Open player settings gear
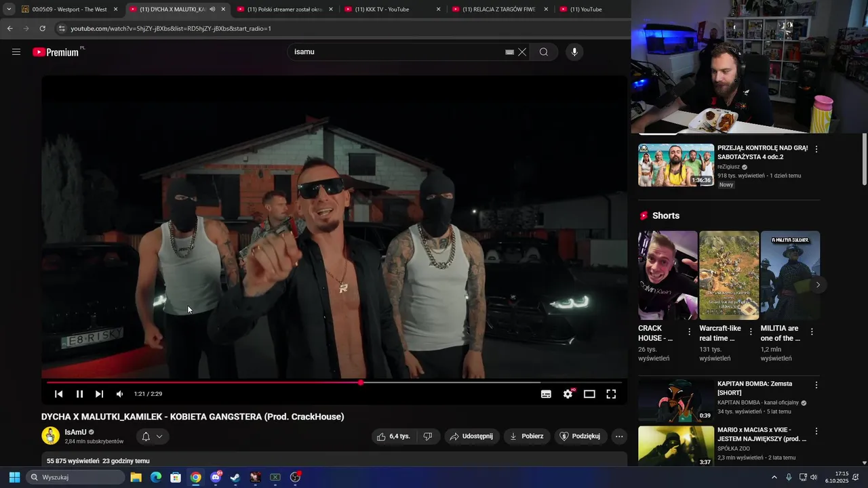Image resolution: width=868 pixels, height=488 pixels. 568,394
